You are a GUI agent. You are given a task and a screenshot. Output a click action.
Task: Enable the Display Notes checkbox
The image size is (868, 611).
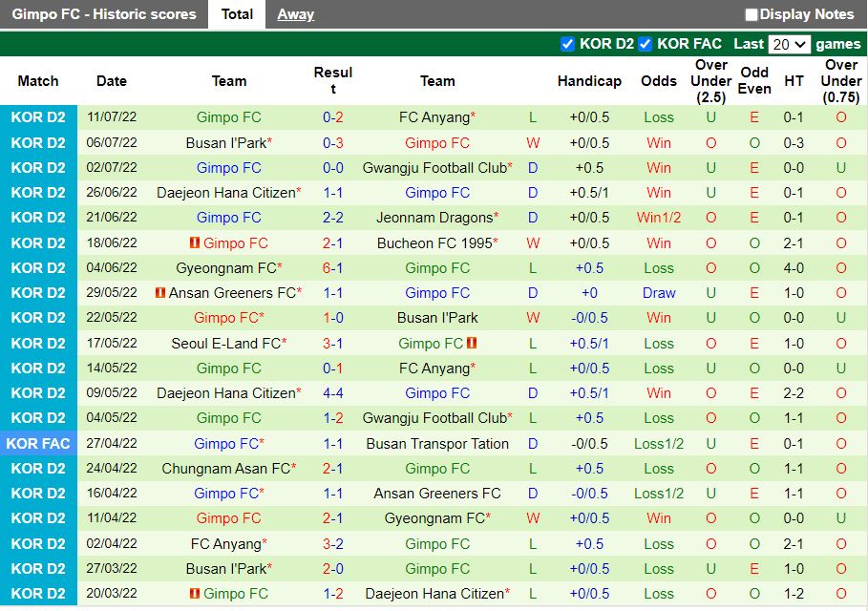(752, 14)
